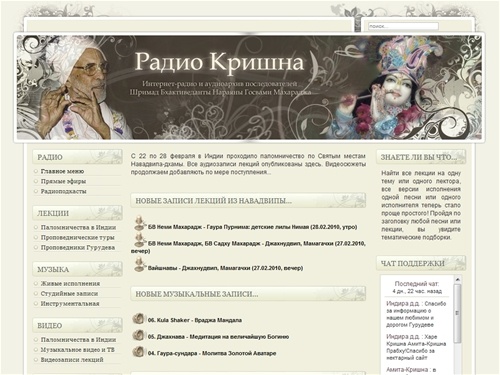
Task: Click the microphone icon beside Вайшнавы lecture
Action: coord(139,264)
